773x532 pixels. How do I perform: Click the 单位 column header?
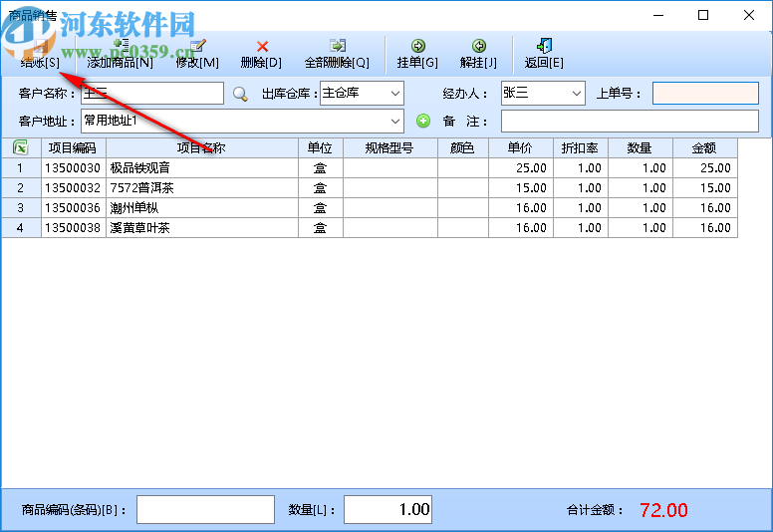(x=321, y=147)
